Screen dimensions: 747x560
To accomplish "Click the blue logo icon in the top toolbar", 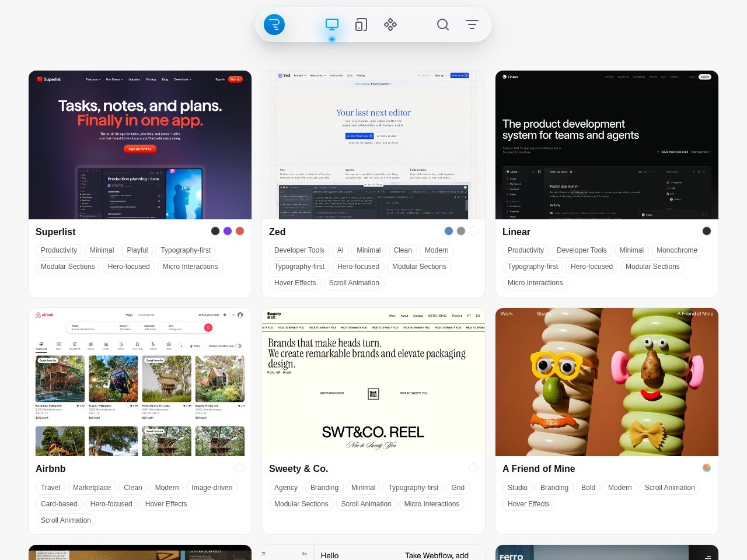I will (x=274, y=24).
